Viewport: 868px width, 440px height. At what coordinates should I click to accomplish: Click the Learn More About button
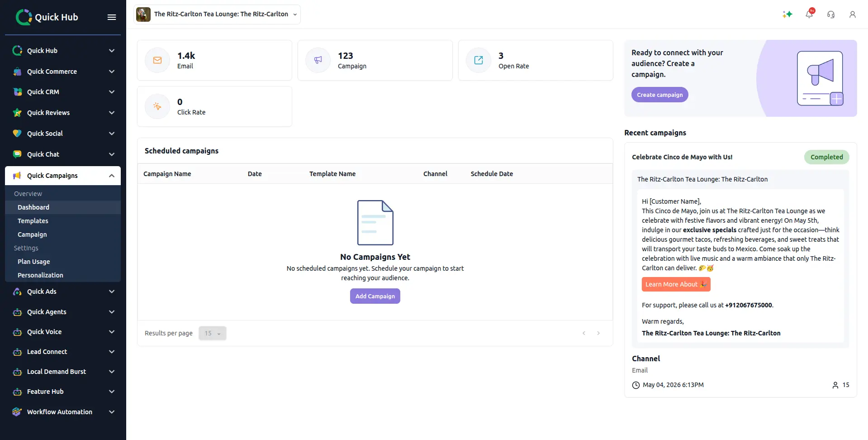[676, 284]
